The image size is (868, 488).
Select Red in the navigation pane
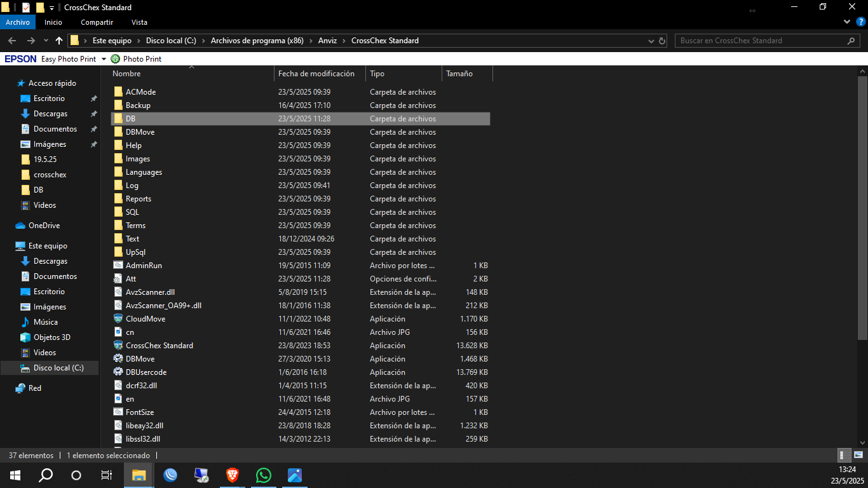tap(34, 388)
